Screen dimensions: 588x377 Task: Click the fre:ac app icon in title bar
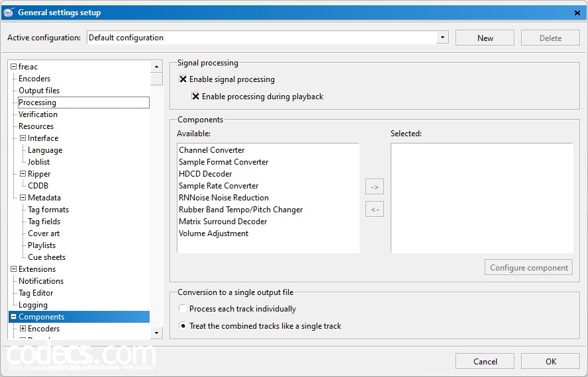click(x=8, y=13)
